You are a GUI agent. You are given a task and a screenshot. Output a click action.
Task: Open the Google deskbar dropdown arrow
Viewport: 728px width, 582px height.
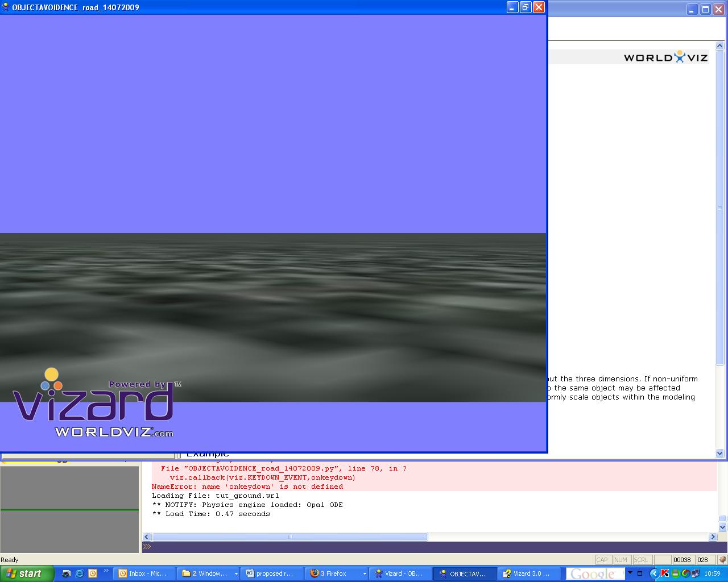click(x=630, y=573)
